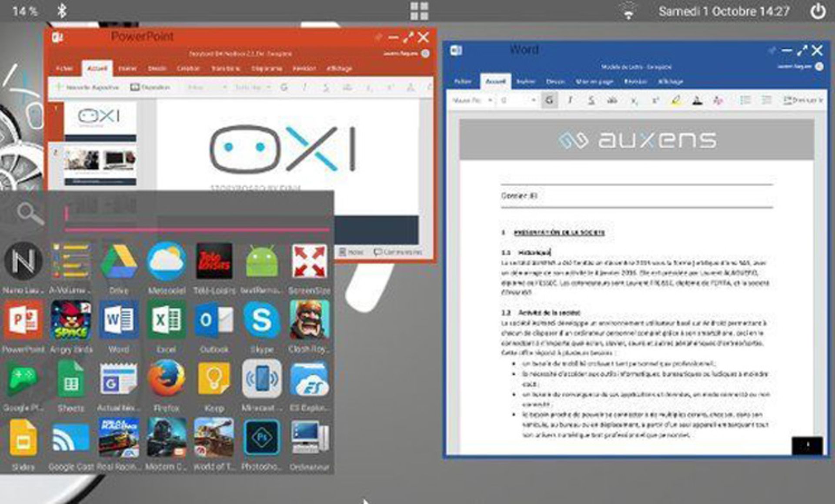Toggle italic in Word ribbon
835x504 pixels.
point(570,100)
